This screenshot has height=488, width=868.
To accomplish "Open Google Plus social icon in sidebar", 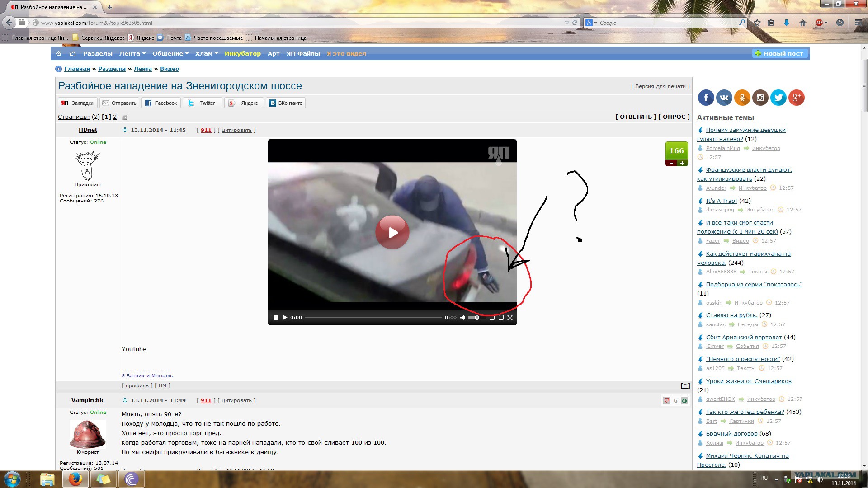I will (797, 98).
